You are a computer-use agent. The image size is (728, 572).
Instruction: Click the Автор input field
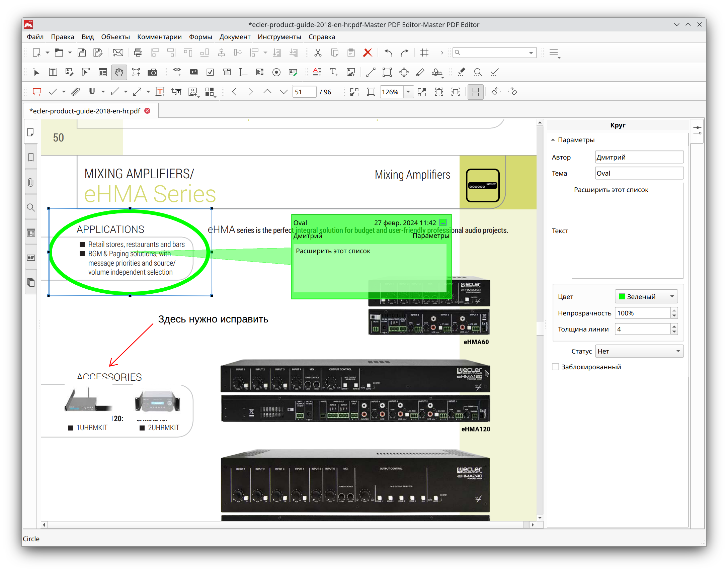click(639, 157)
